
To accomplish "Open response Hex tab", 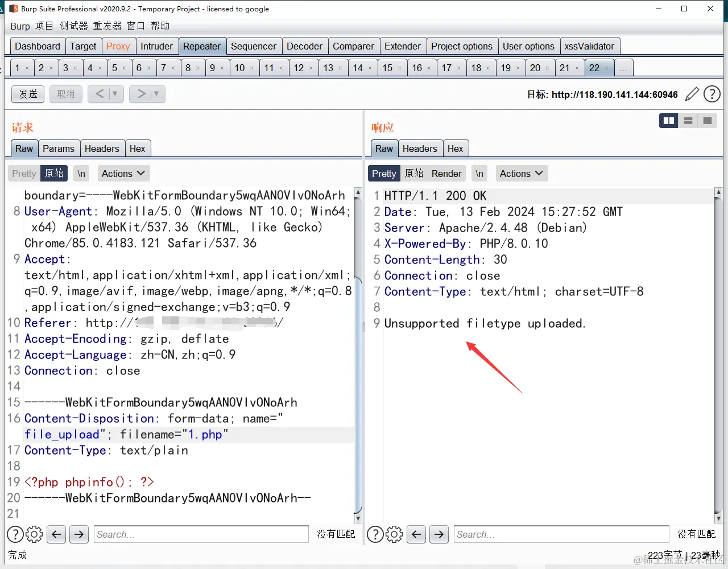I will [455, 149].
